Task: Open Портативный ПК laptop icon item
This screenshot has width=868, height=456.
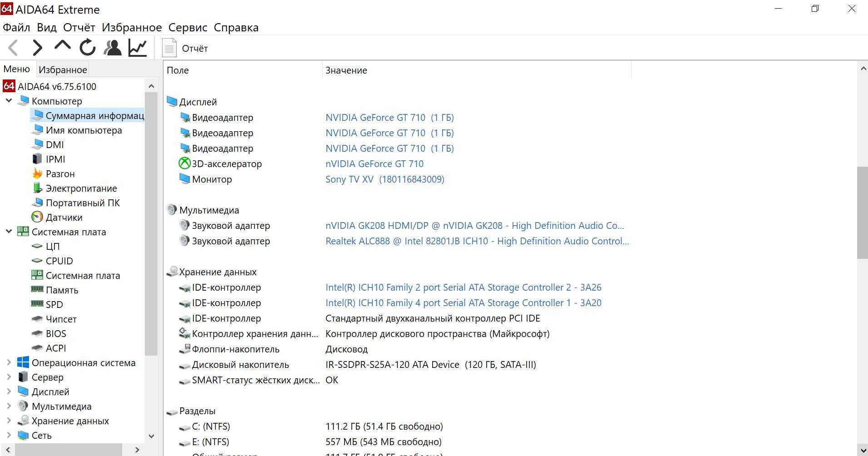Action: (x=37, y=203)
